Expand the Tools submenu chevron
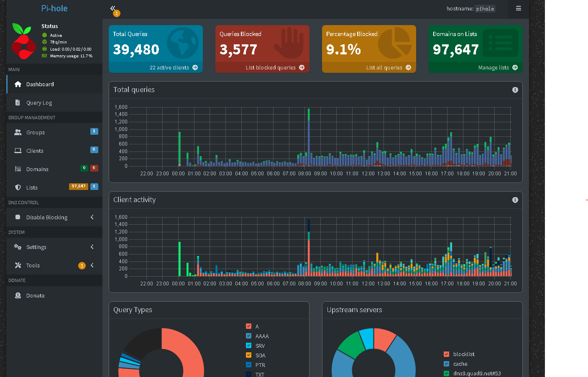 coord(92,265)
